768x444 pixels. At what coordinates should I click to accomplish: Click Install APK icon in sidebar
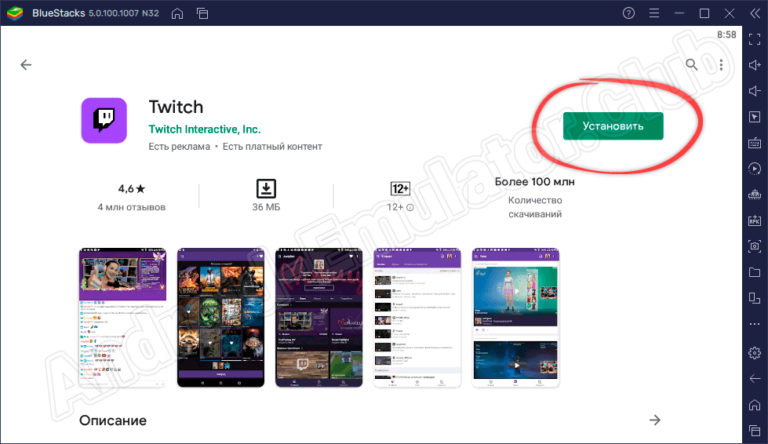(754, 220)
